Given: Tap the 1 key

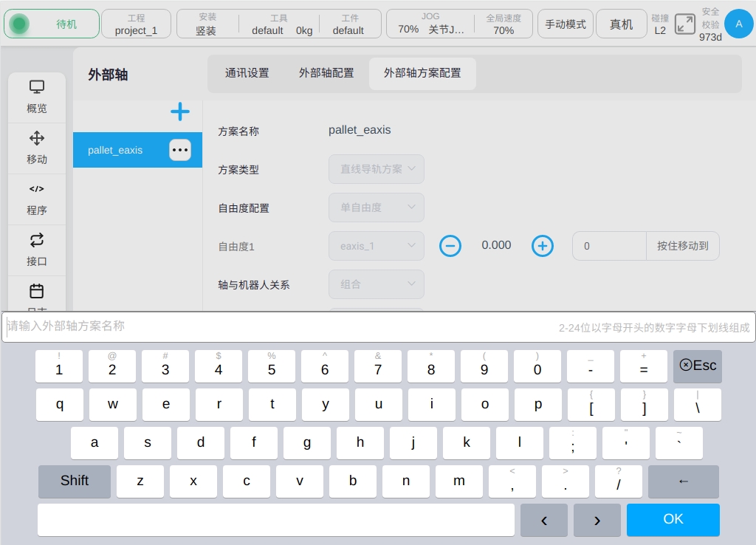Looking at the screenshot, I should (x=59, y=366).
